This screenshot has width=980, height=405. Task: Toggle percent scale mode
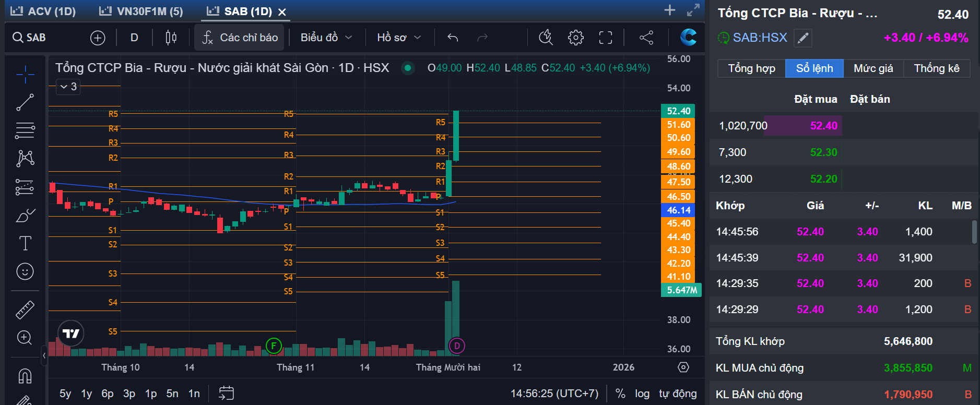pyautogui.click(x=620, y=394)
